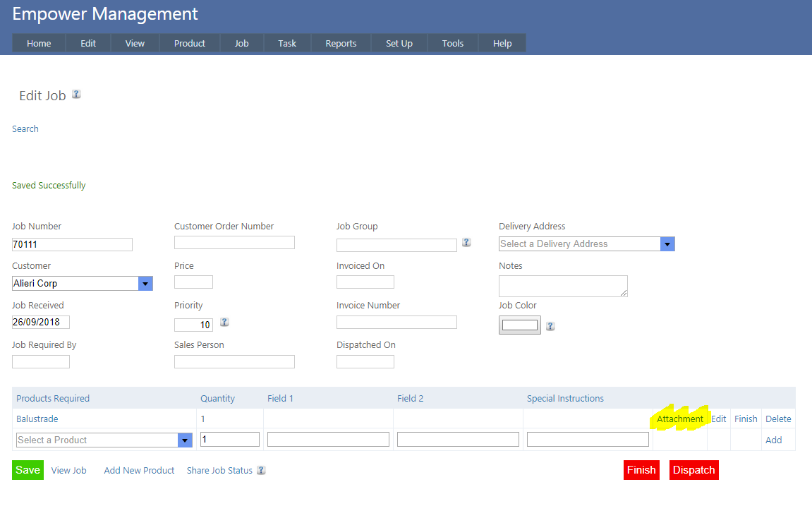Viewport: 812px width, 511px height.
Task: Click help icon beside Job Group field
Action: [x=466, y=243]
